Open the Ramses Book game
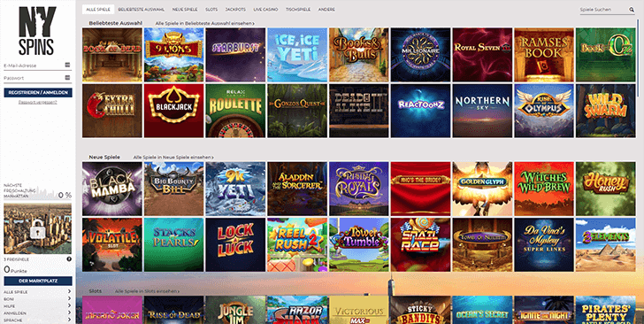Viewport: 644px width, 324px height. coord(544,55)
